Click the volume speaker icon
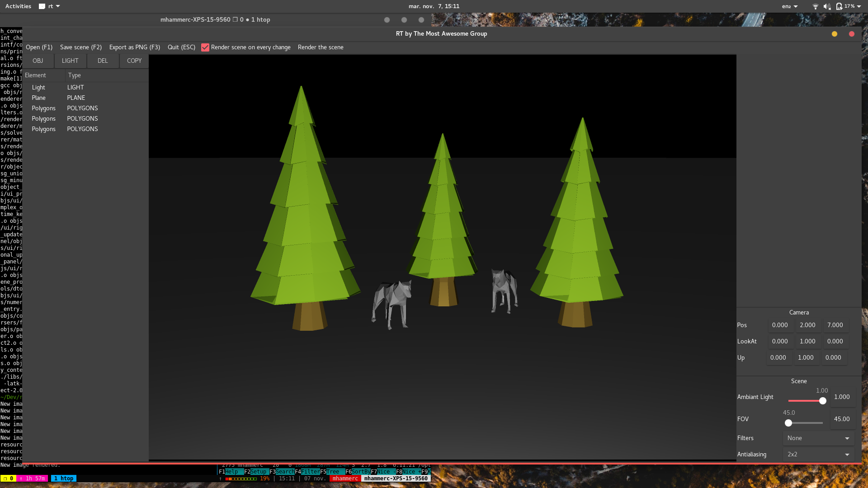The width and height of the screenshot is (868, 488). pyautogui.click(x=827, y=6)
